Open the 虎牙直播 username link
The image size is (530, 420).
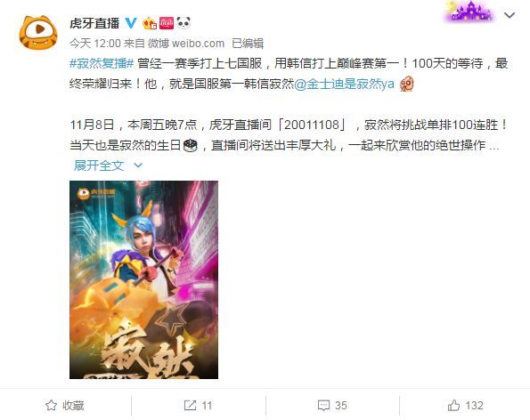(x=94, y=23)
